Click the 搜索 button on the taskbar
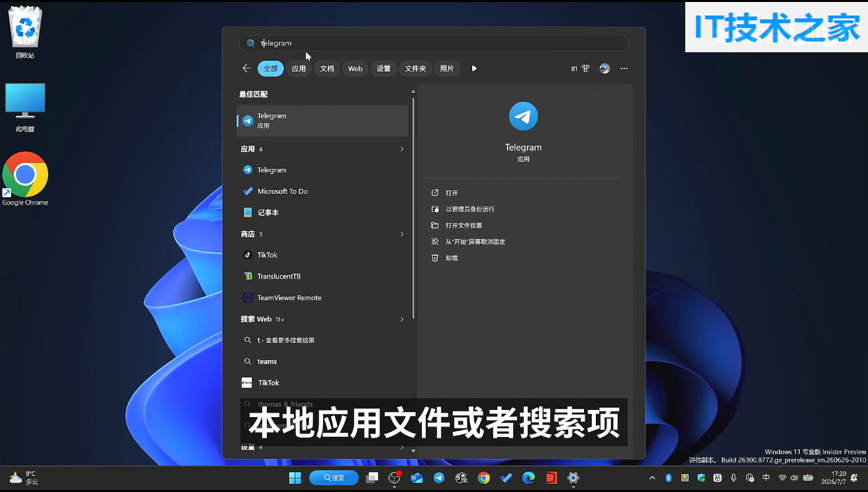The width and height of the screenshot is (868, 492). click(334, 477)
